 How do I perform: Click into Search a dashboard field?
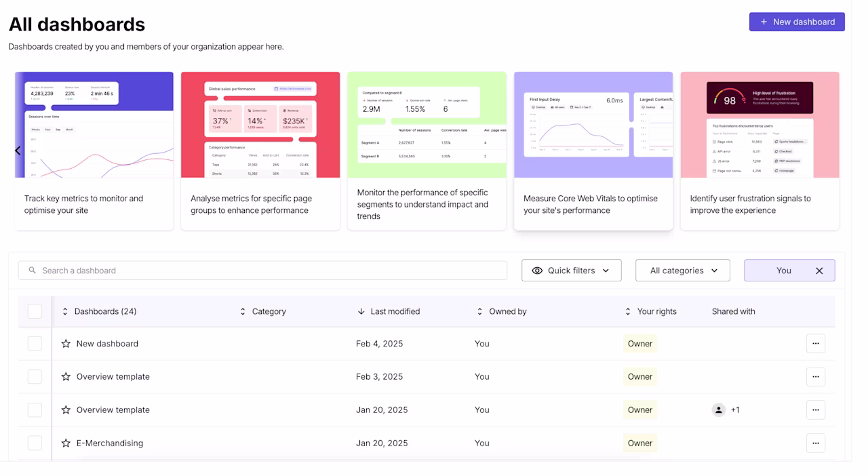(x=262, y=271)
